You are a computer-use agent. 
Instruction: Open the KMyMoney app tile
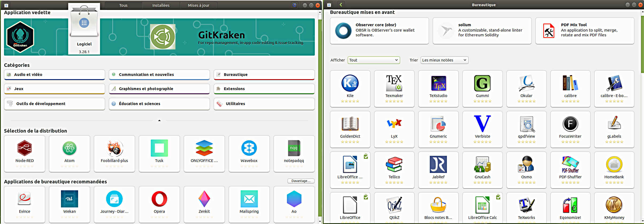point(614,208)
